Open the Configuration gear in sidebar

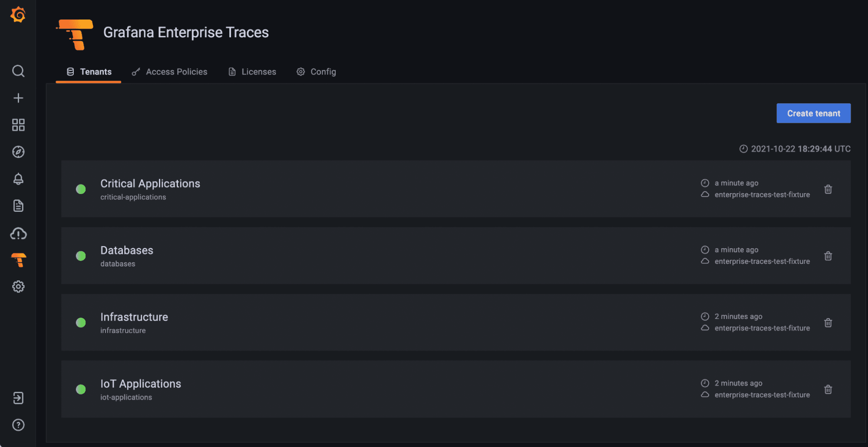pos(18,286)
